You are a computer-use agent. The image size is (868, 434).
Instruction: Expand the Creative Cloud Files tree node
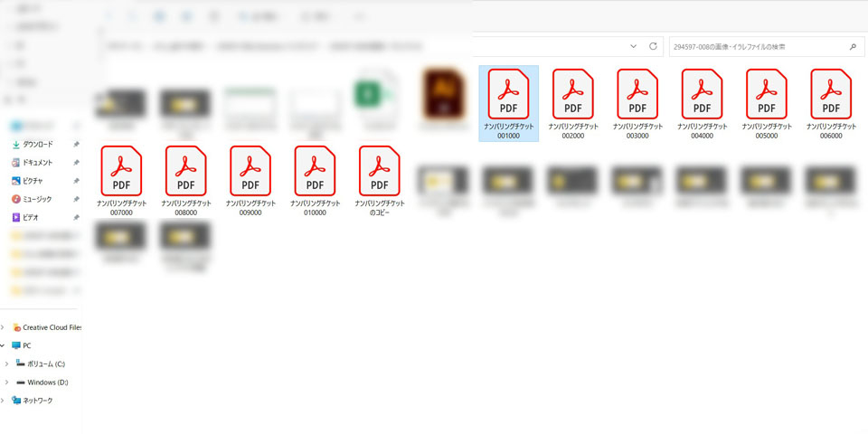point(4,327)
